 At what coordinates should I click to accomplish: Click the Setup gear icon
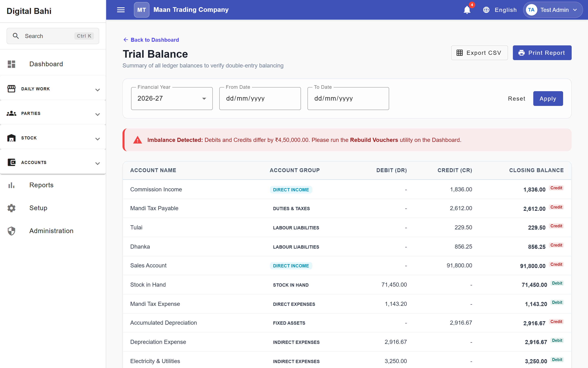click(11, 208)
